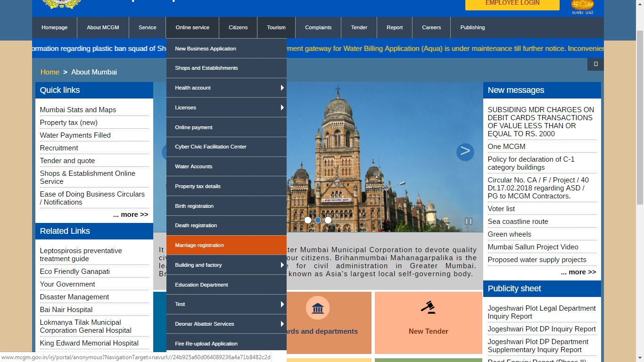Open the Complaints menu
Viewport: 644px width, 362px height.
pos(318,27)
